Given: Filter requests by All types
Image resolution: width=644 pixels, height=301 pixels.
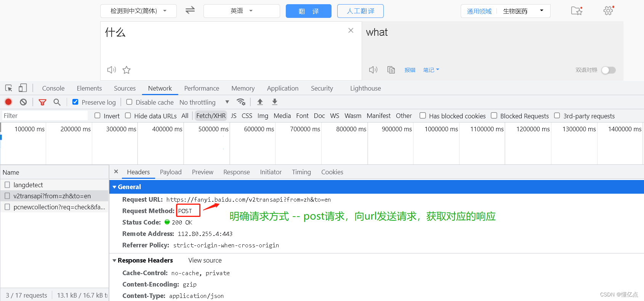Looking at the screenshot, I should click(185, 116).
